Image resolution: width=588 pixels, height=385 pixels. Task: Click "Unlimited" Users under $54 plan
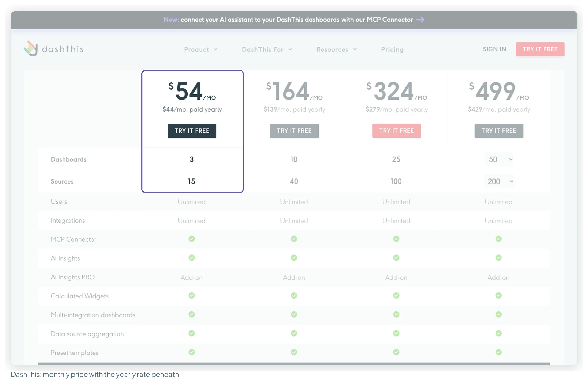pyautogui.click(x=192, y=202)
